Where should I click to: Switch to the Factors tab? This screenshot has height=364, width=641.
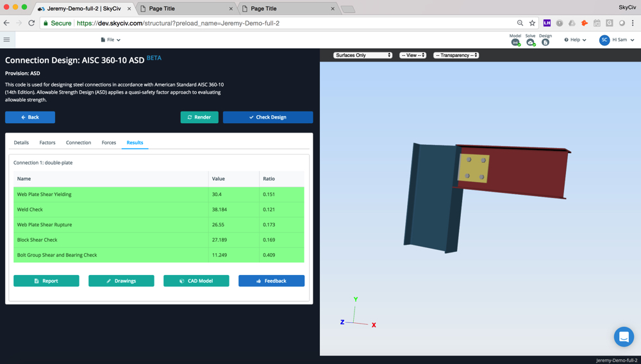point(47,142)
